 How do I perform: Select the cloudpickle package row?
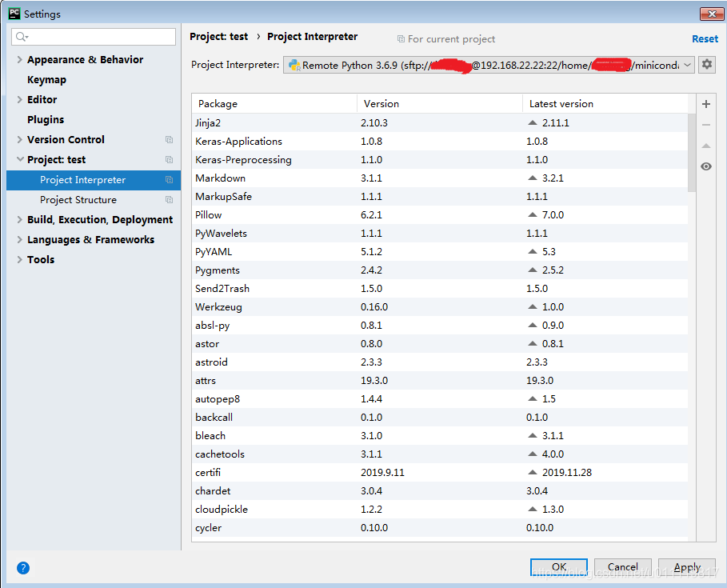click(440, 509)
